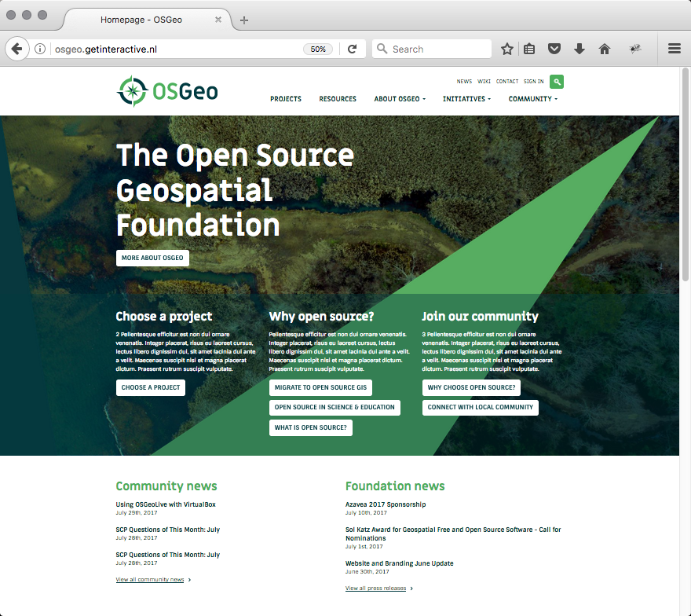Expand the About OSGeo dropdown
691x616 pixels.
click(400, 99)
